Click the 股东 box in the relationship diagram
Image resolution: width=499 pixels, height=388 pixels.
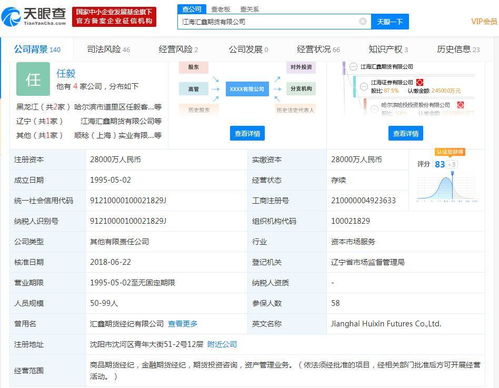pyautogui.click(x=193, y=67)
